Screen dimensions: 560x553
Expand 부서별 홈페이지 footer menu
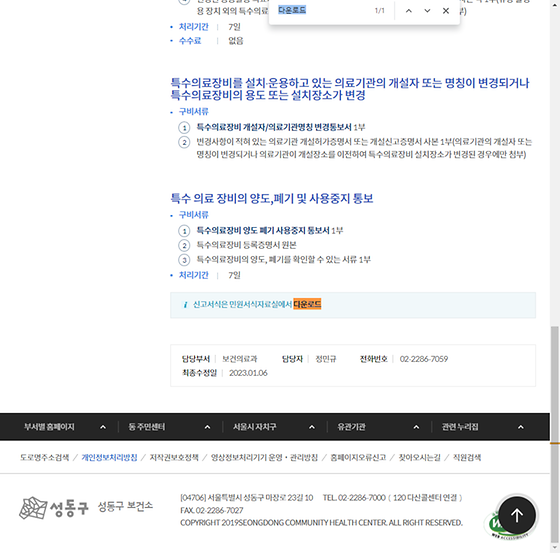pos(65,427)
